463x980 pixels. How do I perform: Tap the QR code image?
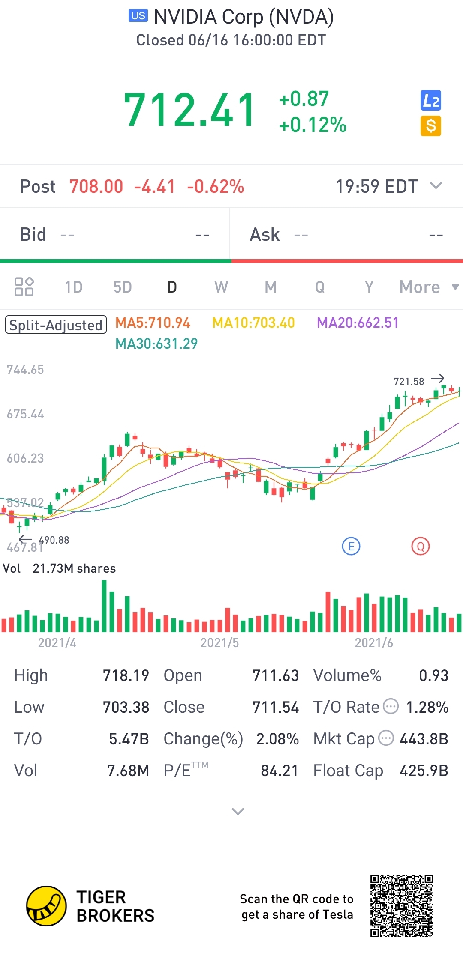click(402, 906)
